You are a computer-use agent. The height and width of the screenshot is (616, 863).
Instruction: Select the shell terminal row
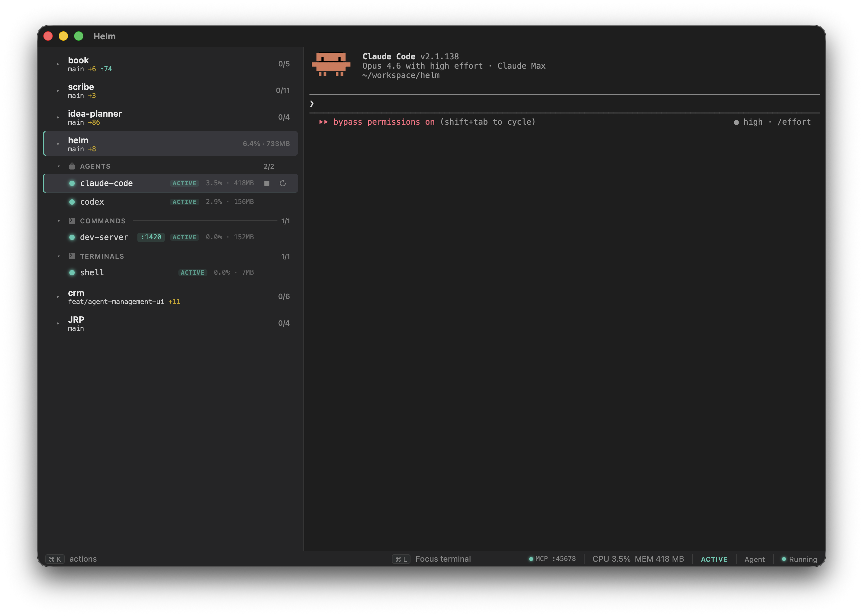(171, 272)
